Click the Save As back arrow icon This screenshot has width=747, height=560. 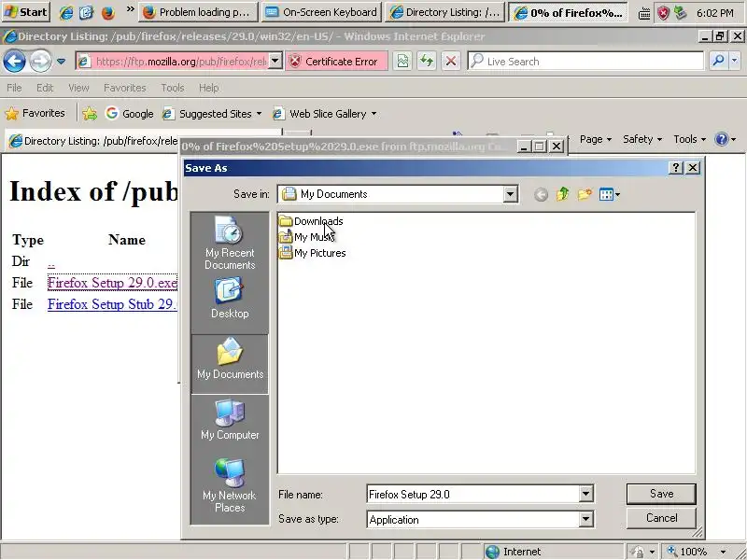point(541,194)
